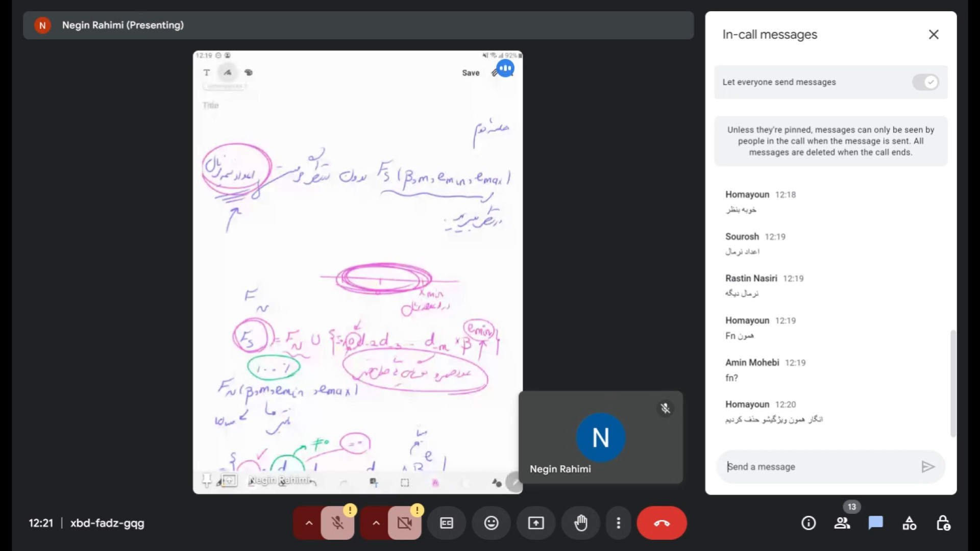Send the chat message arrow

[927, 467]
